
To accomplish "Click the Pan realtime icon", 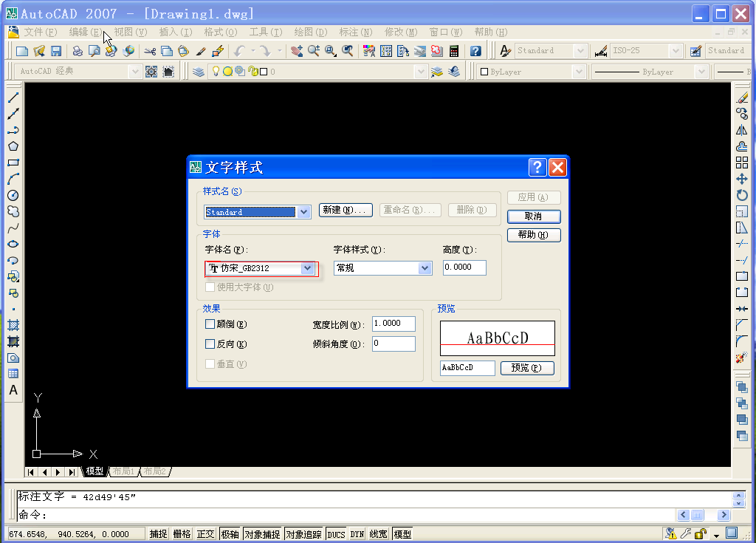I will click(297, 51).
